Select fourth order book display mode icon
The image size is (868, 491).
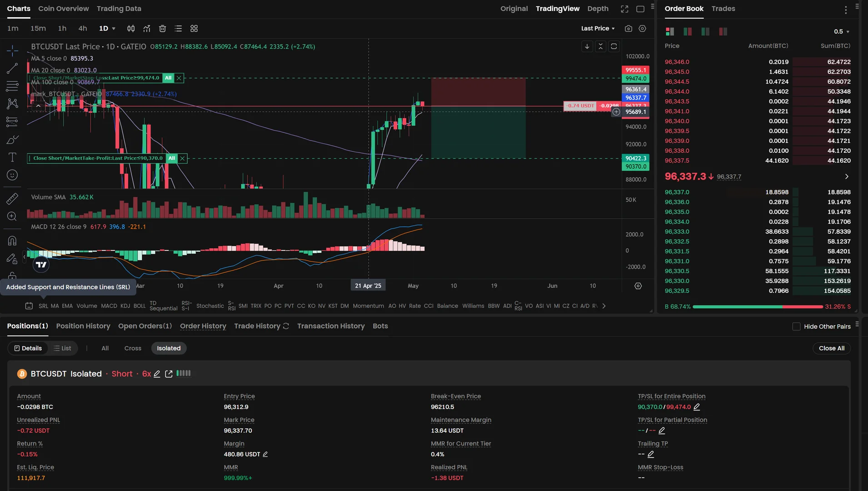tap(723, 31)
